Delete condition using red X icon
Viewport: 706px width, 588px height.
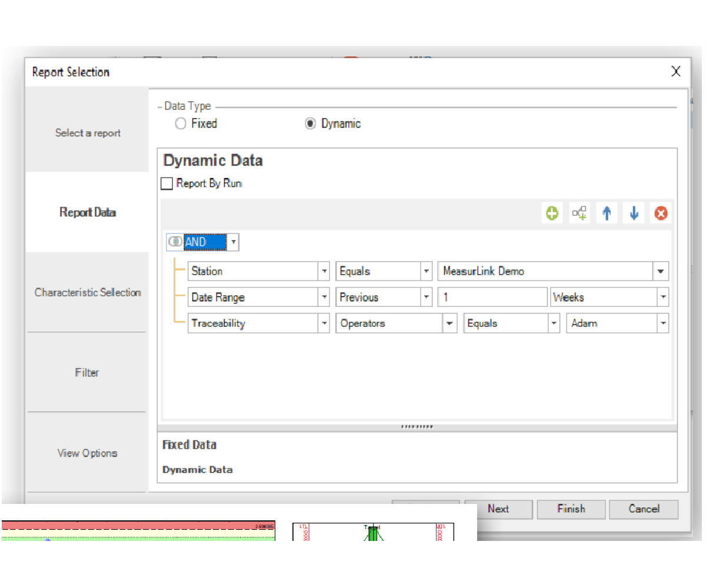661,213
